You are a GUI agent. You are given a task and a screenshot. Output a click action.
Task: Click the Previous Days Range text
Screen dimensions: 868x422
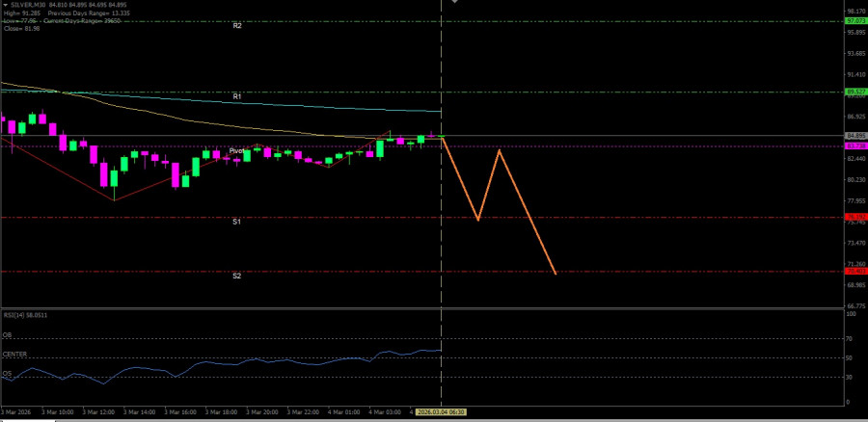click(79, 13)
